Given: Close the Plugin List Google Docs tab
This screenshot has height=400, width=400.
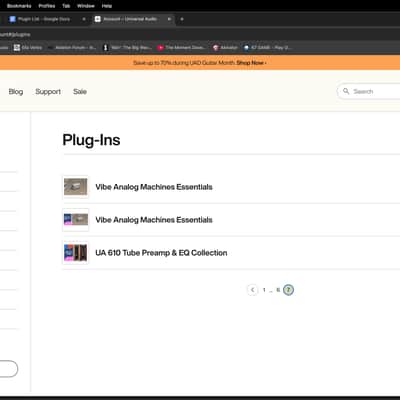Looking at the screenshot, I should [84, 19].
